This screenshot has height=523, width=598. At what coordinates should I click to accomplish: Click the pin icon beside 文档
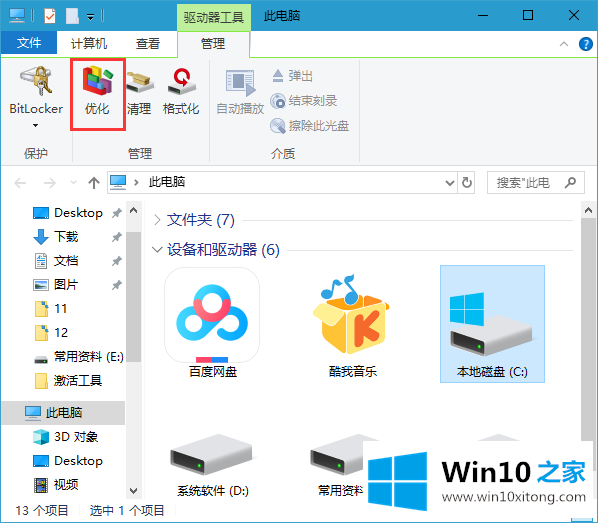pyautogui.click(x=116, y=261)
